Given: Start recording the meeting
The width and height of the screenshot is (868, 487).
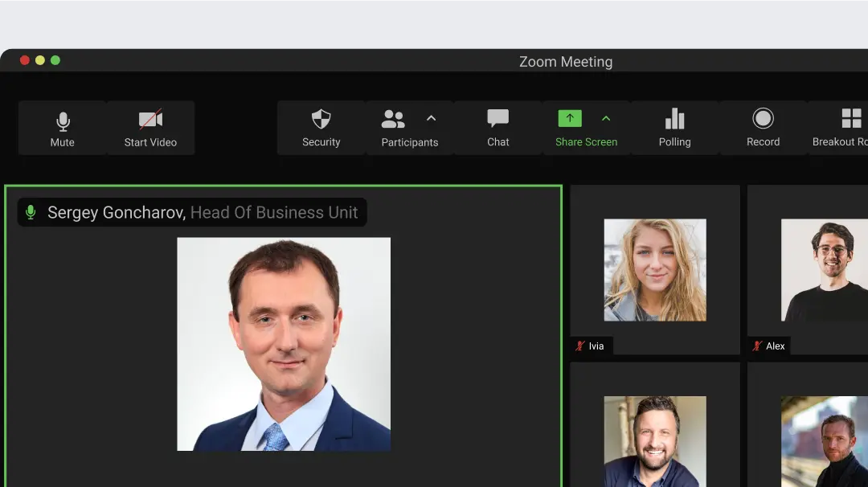Looking at the screenshot, I should click(x=763, y=128).
